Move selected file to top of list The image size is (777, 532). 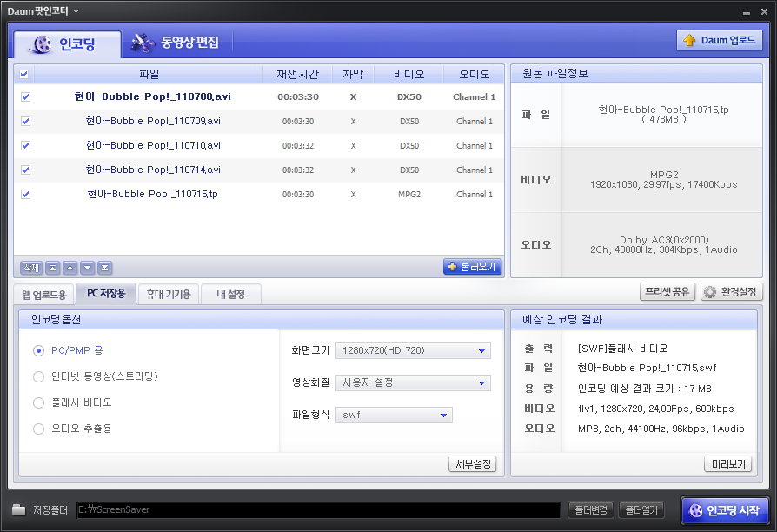point(52,268)
